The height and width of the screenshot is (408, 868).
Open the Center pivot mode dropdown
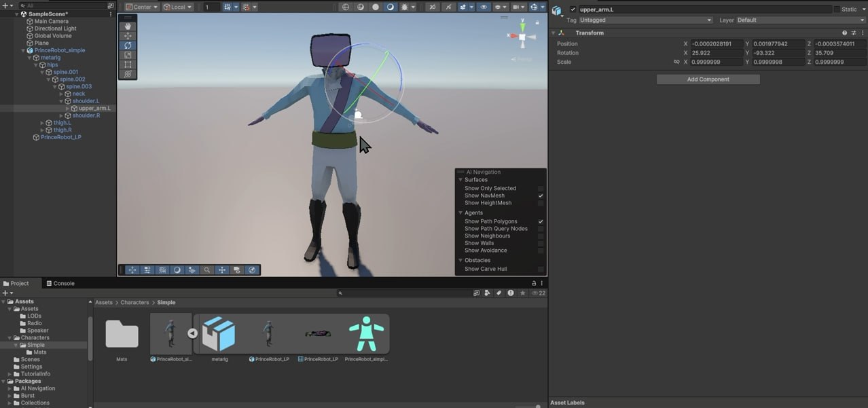[x=142, y=7]
